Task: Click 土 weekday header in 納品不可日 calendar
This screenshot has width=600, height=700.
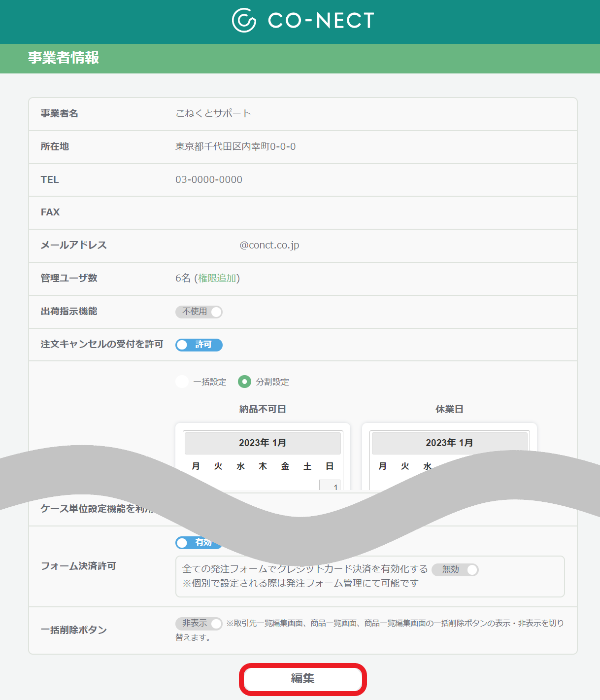Action: pyautogui.click(x=307, y=466)
